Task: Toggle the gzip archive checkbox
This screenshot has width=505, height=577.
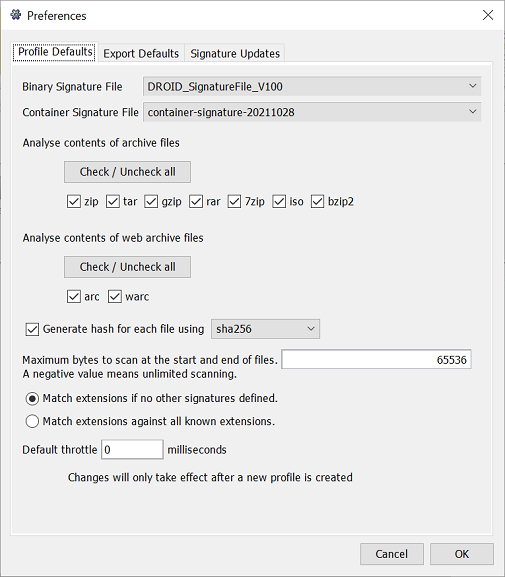Action: [151, 202]
